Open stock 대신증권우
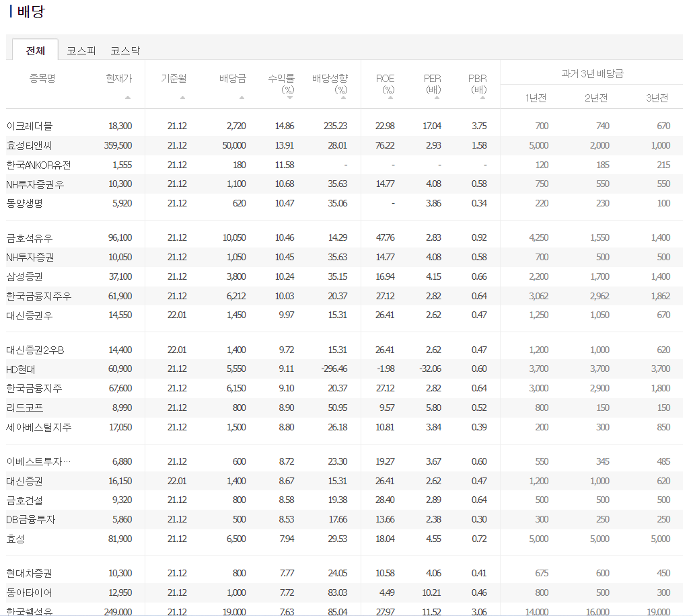Image resolution: width=693 pixels, height=616 pixels. pos(30,315)
